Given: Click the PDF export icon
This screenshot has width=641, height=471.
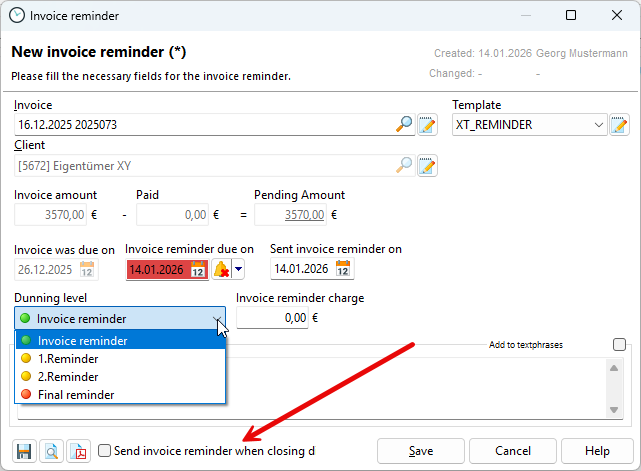Looking at the screenshot, I should click(80, 451).
